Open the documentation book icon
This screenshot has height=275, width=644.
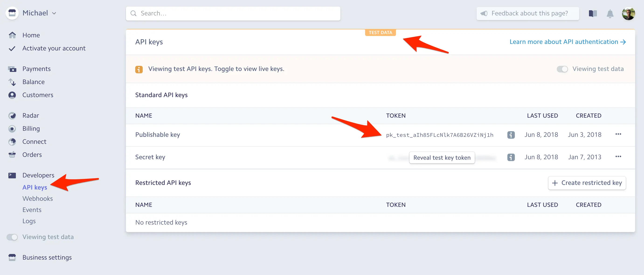coord(592,14)
